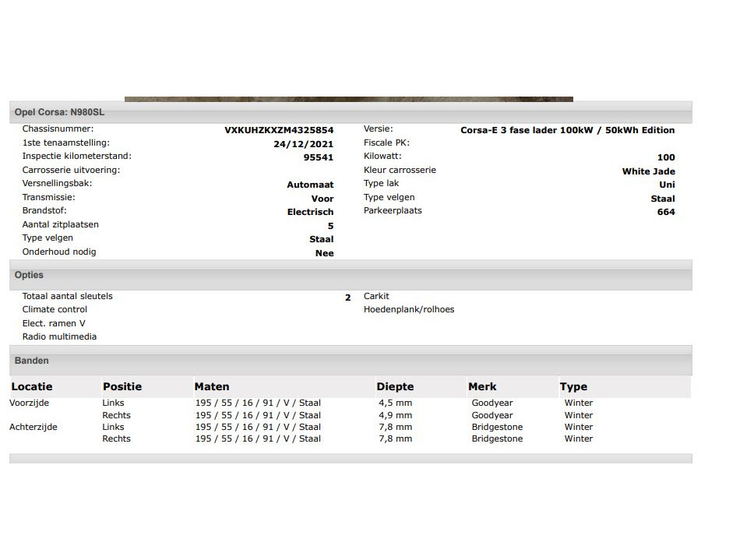Click the Inspectie kilometerstand label
Screen dimensions: 747x560
76,157
